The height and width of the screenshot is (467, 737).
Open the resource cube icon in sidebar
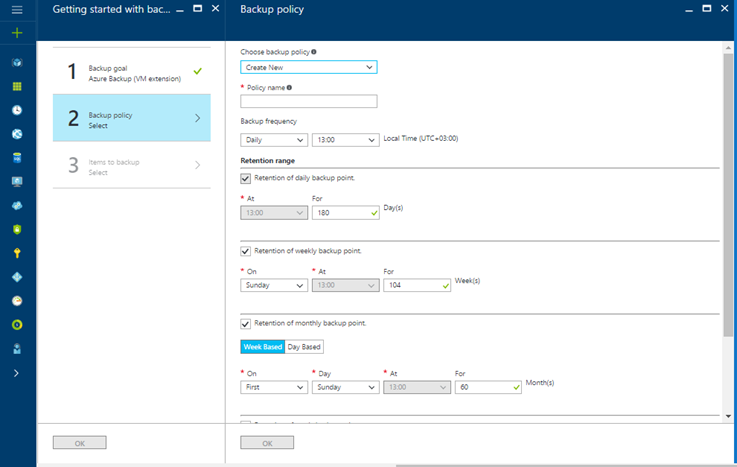[17, 62]
